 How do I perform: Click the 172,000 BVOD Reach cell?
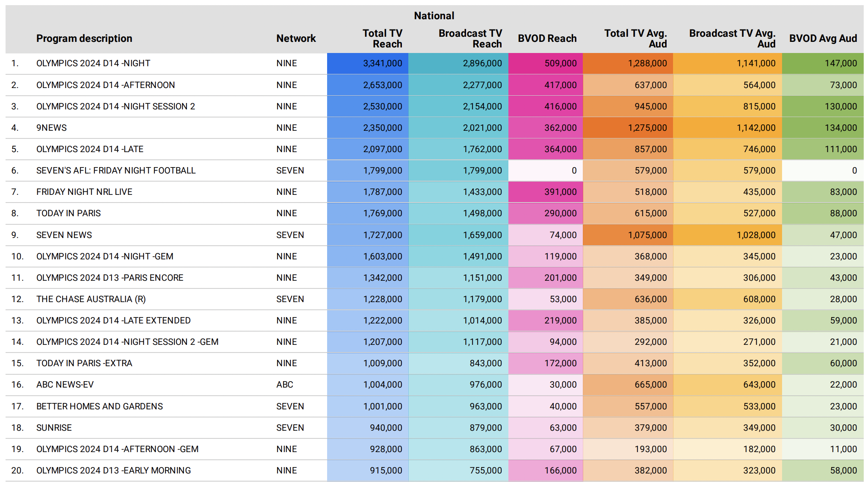point(546,363)
